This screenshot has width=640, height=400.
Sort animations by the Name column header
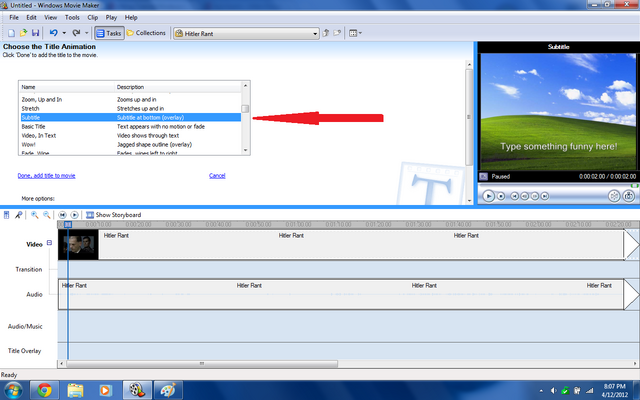67,87
